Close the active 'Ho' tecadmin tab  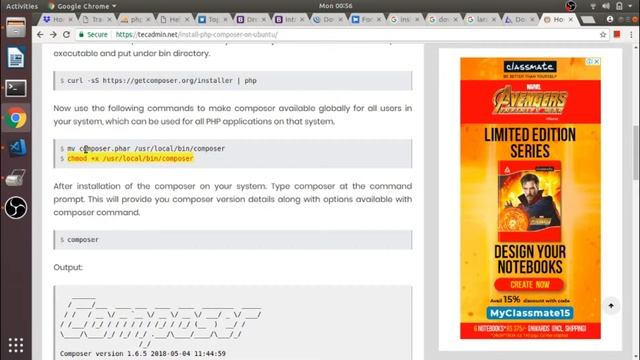point(571,20)
